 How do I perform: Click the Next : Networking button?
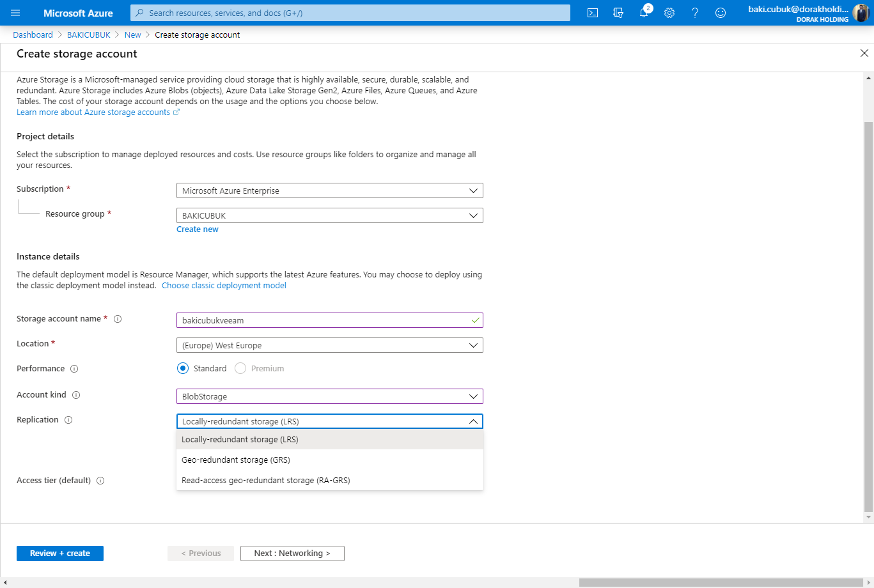click(292, 553)
